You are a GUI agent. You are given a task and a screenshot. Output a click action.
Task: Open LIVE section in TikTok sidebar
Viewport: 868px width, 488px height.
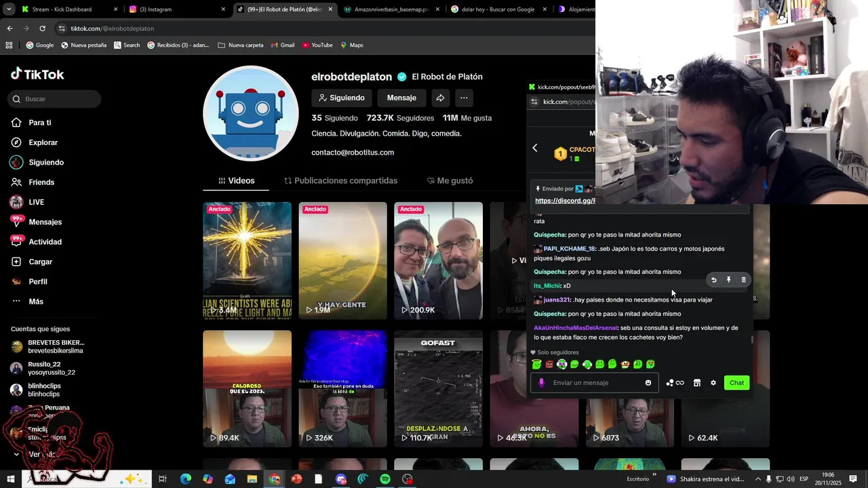pos(36,202)
